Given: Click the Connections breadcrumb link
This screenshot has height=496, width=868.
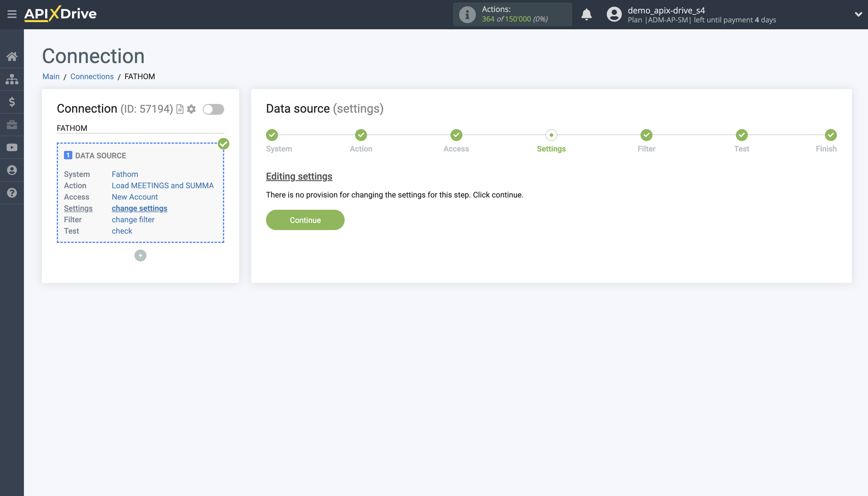Looking at the screenshot, I should (x=92, y=76).
